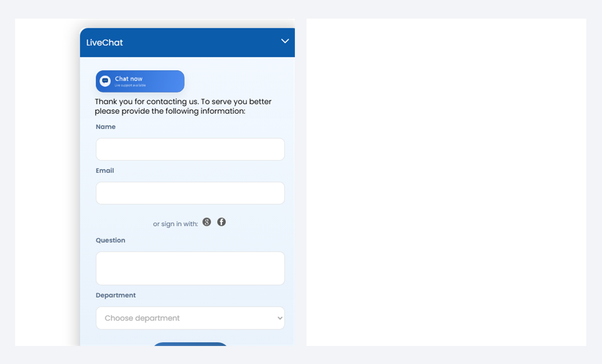
Task: Click into the Question text area
Action: [x=190, y=268]
